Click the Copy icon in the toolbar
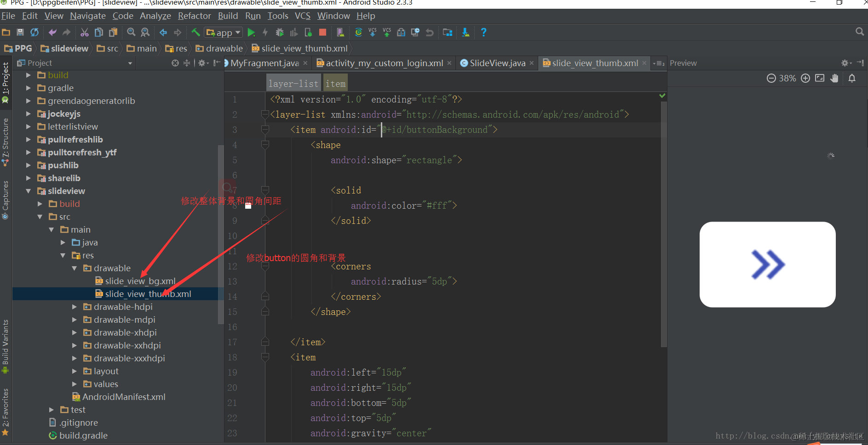Screen dimensions: 868x445 (99, 32)
